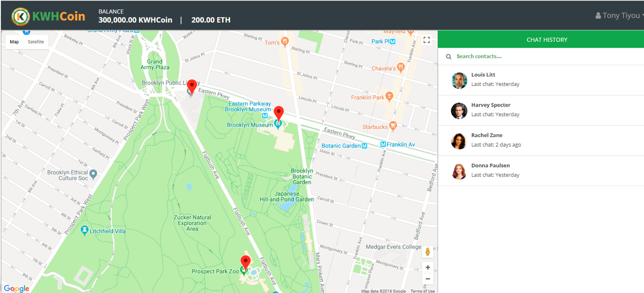The height and width of the screenshot is (293, 644).
Task: Switch map to Satellite view
Action: (x=36, y=42)
